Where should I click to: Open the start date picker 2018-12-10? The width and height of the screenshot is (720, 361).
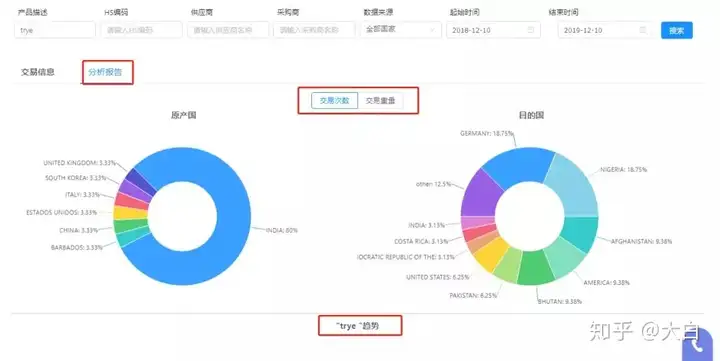point(493,30)
